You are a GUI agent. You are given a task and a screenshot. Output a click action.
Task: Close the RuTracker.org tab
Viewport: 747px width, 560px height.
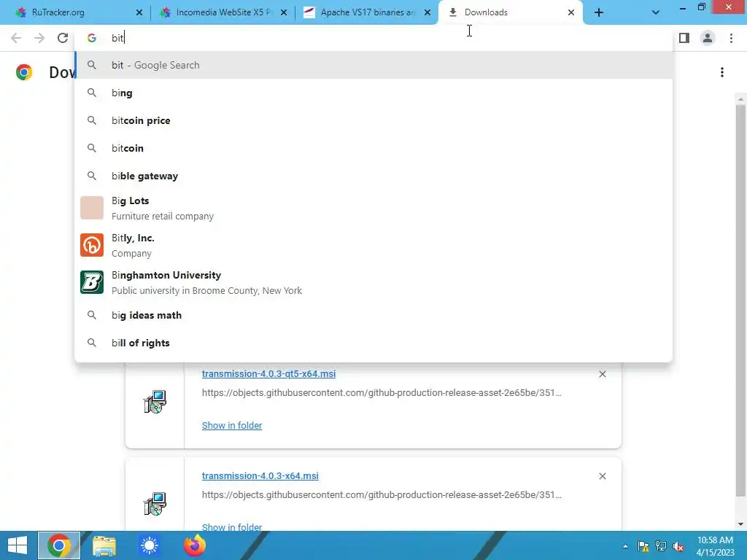tap(139, 12)
